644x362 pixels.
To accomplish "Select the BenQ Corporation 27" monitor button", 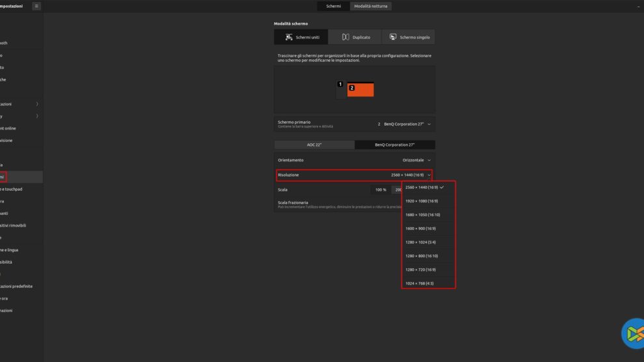I will pyautogui.click(x=395, y=145).
